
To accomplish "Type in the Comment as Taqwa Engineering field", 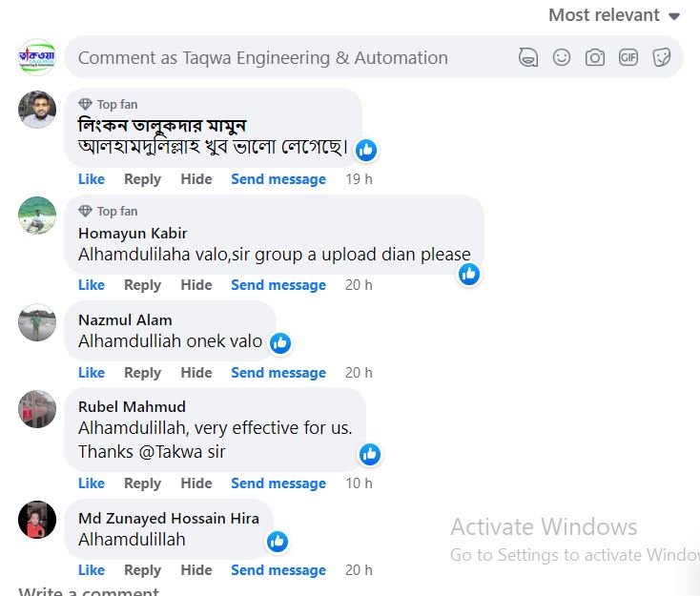I will (x=286, y=57).
